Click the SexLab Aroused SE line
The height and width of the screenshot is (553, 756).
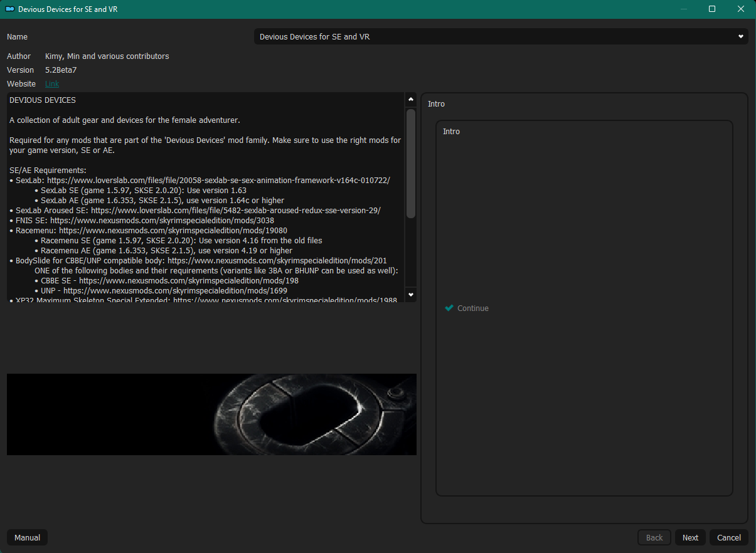[x=195, y=211]
